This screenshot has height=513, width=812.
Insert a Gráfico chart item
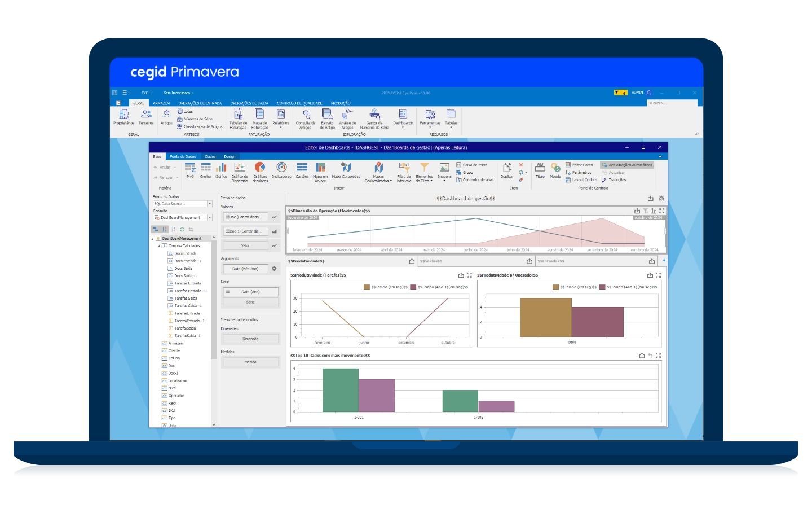pyautogui.click(x=221, y=170)
